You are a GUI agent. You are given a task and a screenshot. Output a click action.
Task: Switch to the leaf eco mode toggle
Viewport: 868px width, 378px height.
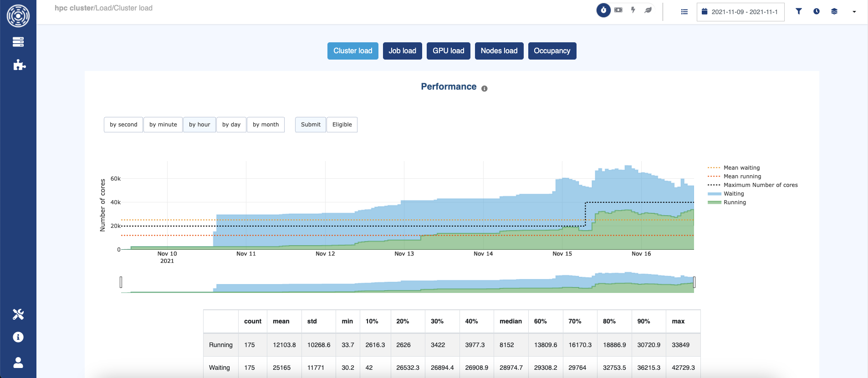pyautogui.click(x=648, y=10)
